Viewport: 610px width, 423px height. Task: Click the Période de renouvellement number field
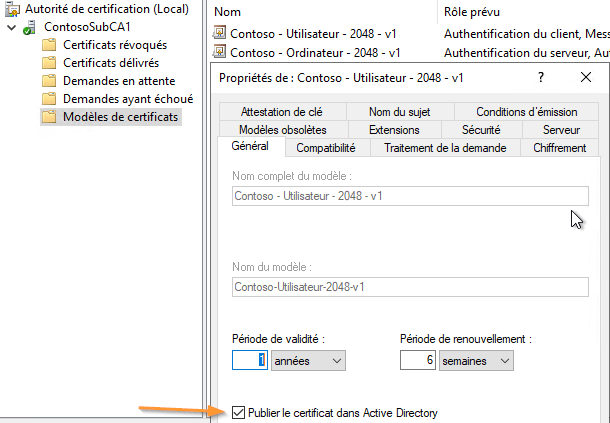[417, 360]
